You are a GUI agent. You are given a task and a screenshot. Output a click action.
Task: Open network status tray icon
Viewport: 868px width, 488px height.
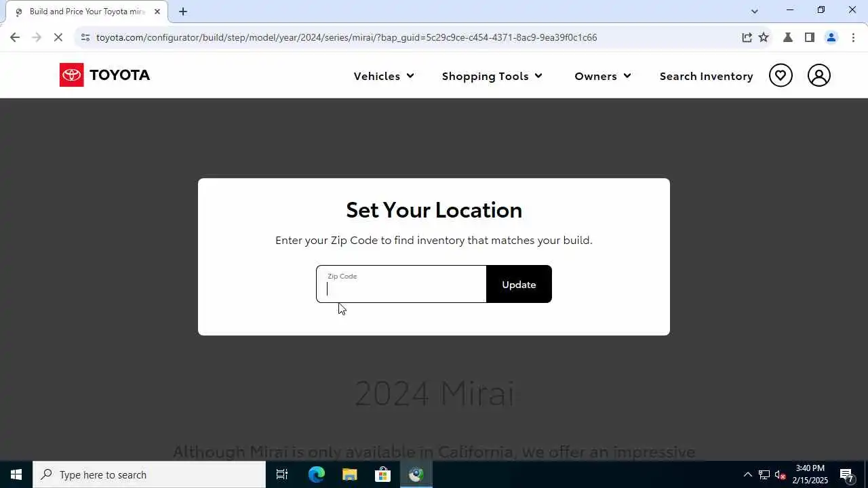(764, 474)
